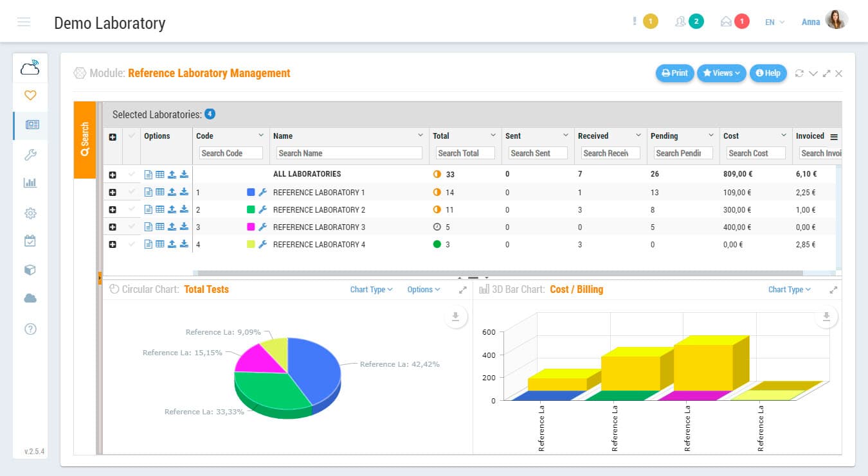Toggle the checkmark for ALL LABORATORIES row
This screenshot has width=868, height=476.
[132, 174]
